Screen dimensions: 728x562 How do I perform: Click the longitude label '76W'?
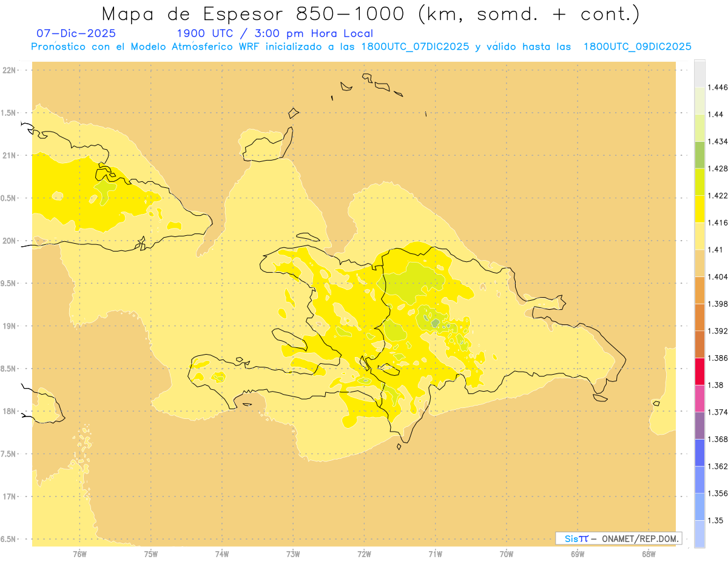coord(79,554)
